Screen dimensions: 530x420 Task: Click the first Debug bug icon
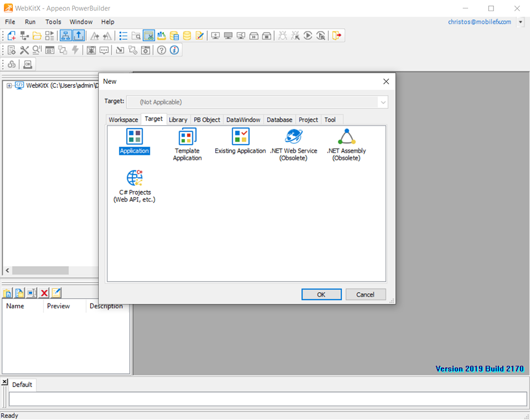[x=282, y=36]
